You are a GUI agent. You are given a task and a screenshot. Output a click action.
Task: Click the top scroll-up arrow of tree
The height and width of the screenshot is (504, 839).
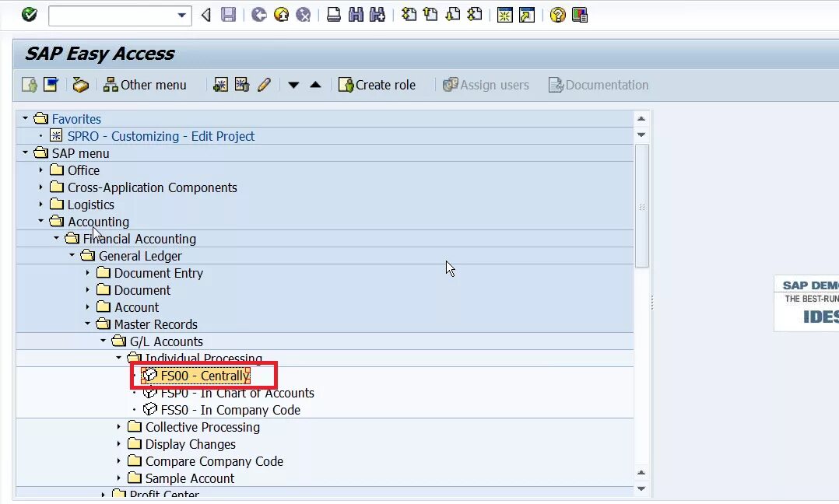pos(641,119)
